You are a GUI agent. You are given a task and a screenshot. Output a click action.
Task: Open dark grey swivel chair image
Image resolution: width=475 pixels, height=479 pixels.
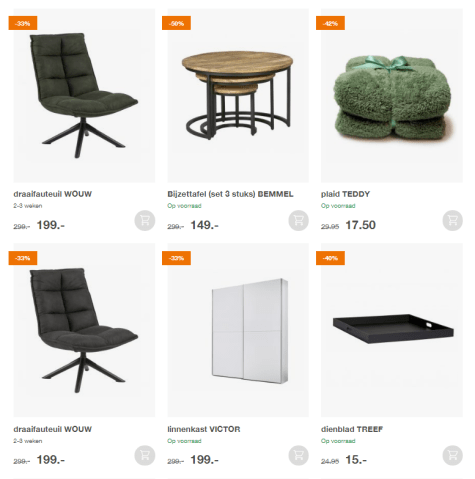coord(84,330)
